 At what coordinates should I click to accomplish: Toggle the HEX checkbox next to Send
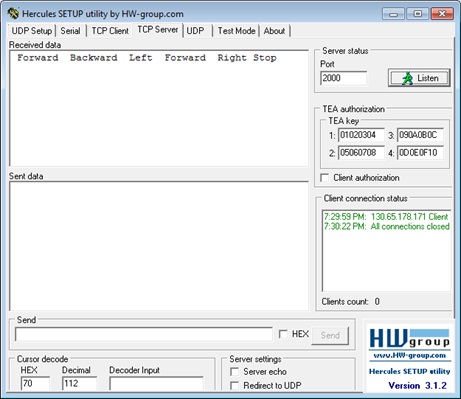(x=283, y=334)
